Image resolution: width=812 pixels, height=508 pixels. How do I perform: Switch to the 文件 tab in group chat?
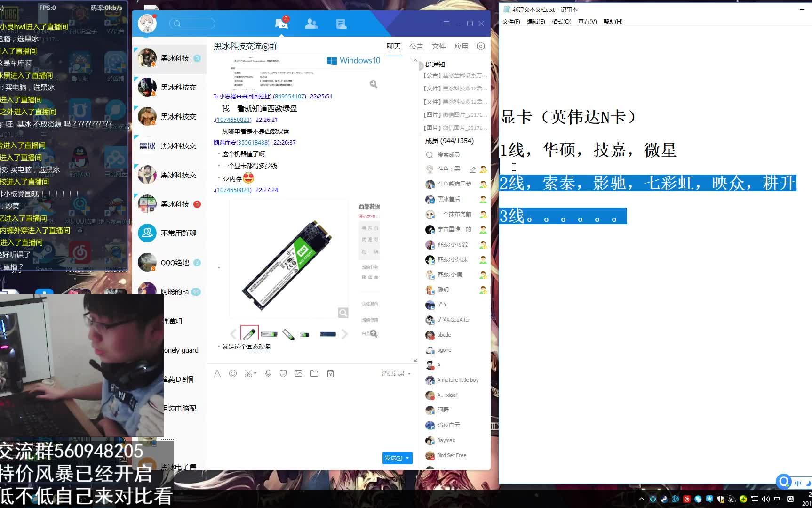click(439, 46)
